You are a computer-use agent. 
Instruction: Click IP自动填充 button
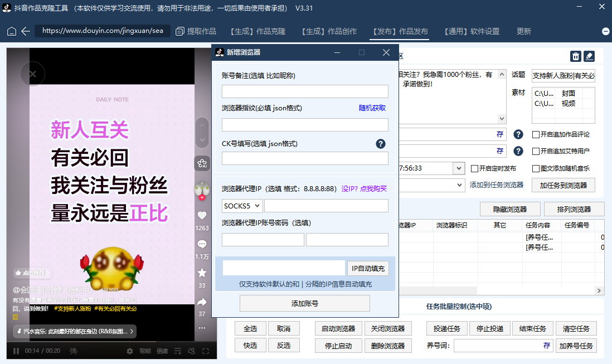(368, 269)
